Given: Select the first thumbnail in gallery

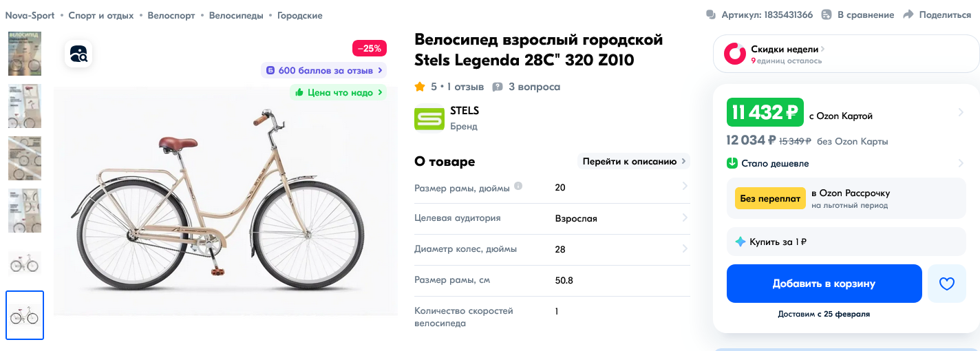Looking at the screenshot, I should tap(25, 54).
